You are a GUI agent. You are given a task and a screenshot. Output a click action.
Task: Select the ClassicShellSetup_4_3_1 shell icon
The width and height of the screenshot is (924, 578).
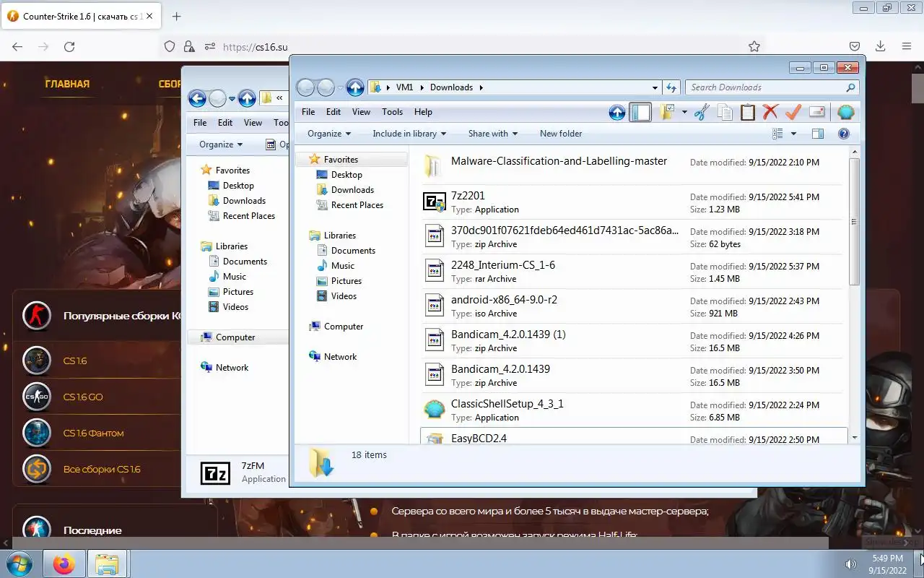tap(434, 410)
